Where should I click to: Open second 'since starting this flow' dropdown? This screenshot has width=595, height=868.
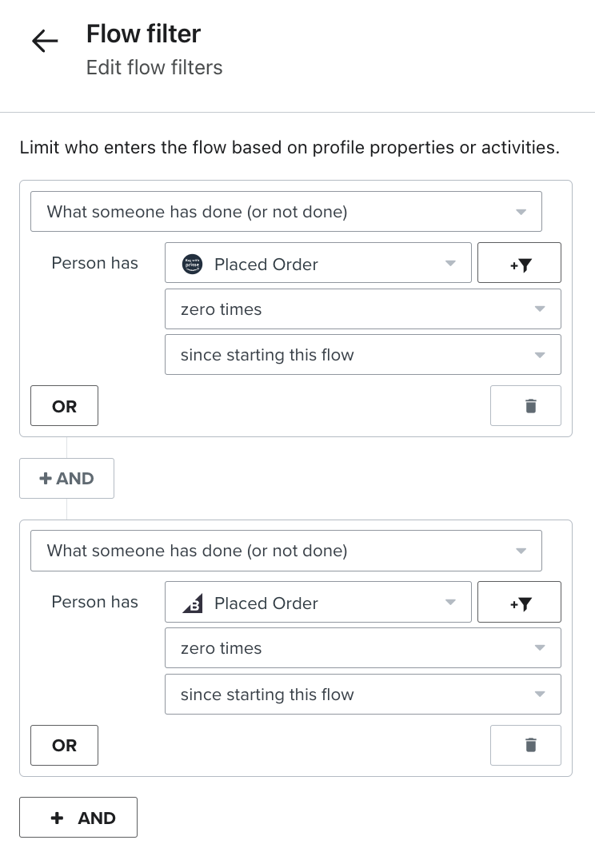362,695
